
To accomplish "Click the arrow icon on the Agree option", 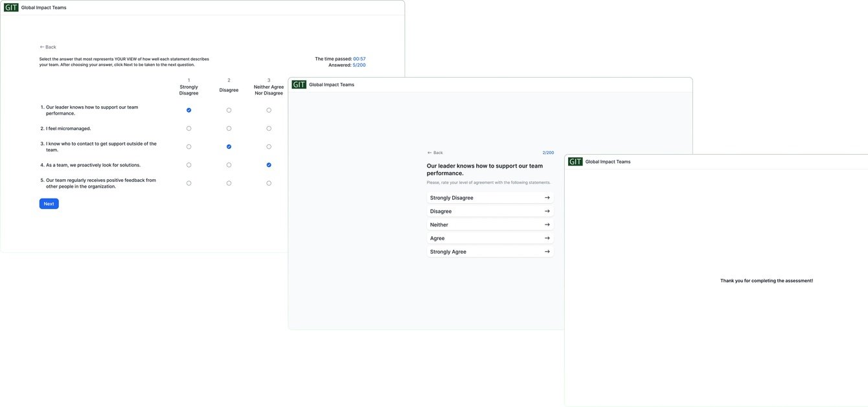I will [547, 238].
